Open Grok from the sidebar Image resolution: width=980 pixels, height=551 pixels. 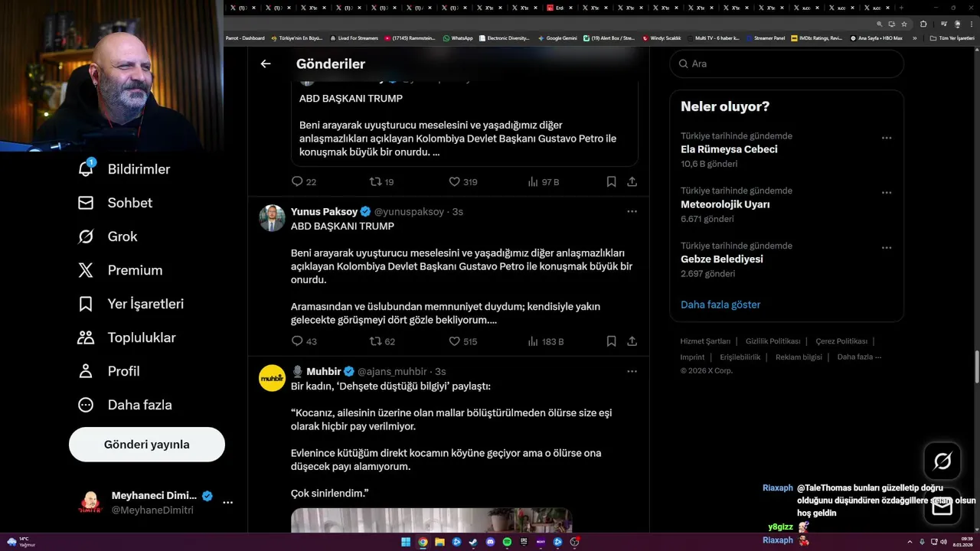[107, 236]
